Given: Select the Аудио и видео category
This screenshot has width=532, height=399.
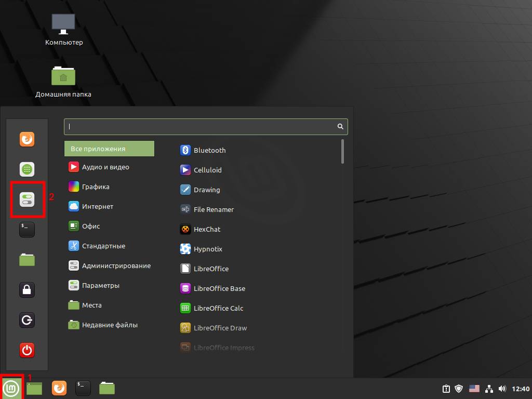Looking at the screenshot, I should (x=105, y=167).
